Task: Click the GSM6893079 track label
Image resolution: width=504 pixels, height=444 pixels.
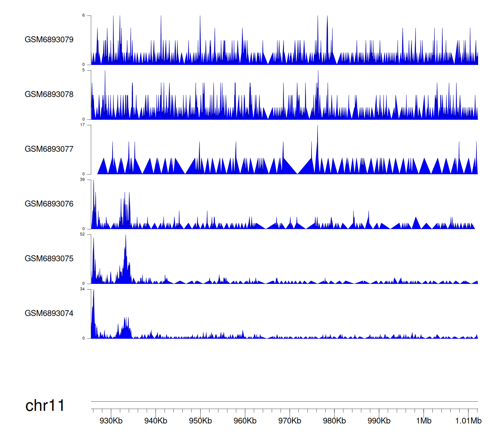Action: 49,40
